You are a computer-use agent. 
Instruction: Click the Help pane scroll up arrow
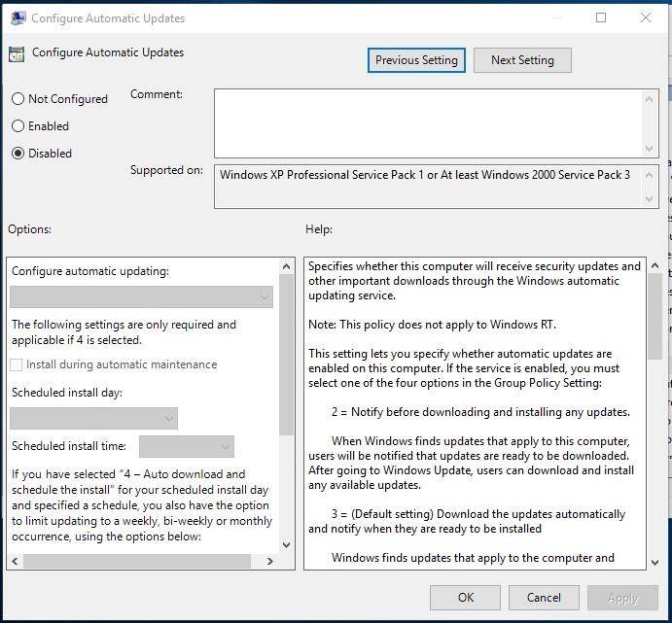pyautogui.click(x=654, y=266)
